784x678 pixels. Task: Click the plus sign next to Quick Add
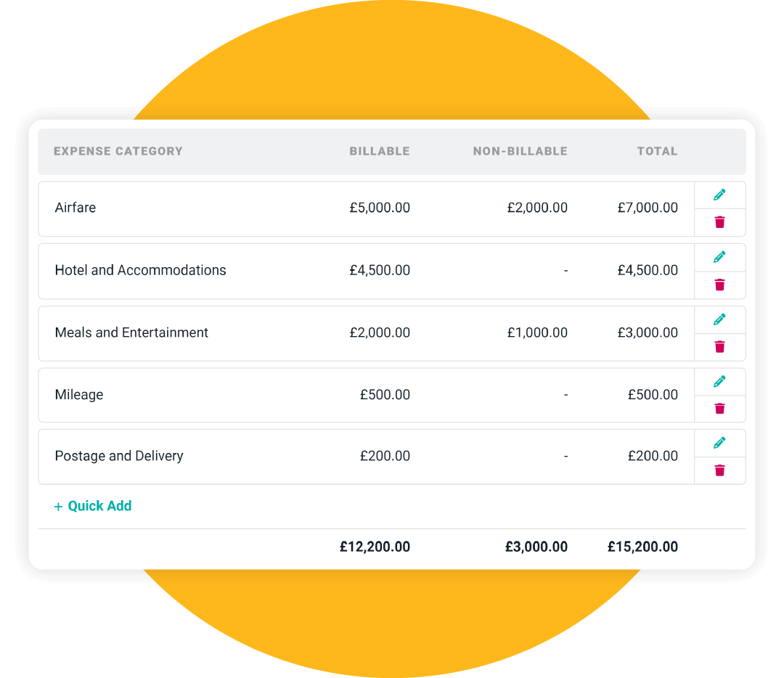(x=58, y=505)
